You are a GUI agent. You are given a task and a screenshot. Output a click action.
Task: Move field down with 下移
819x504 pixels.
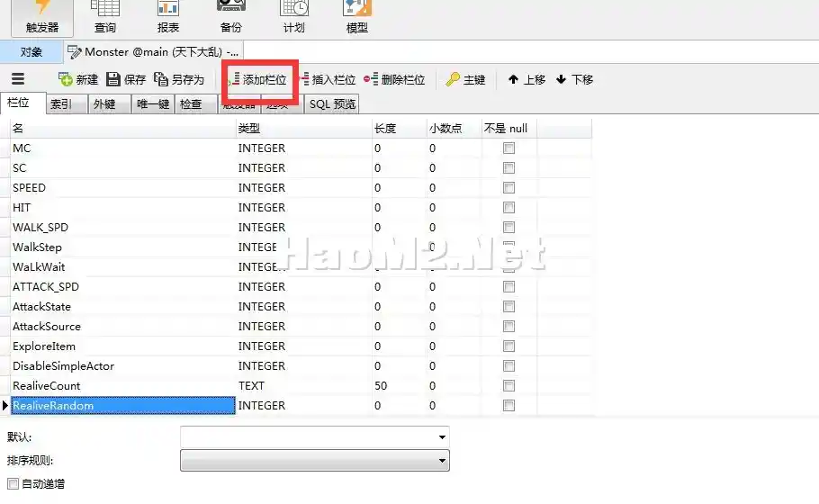(574, 79)
